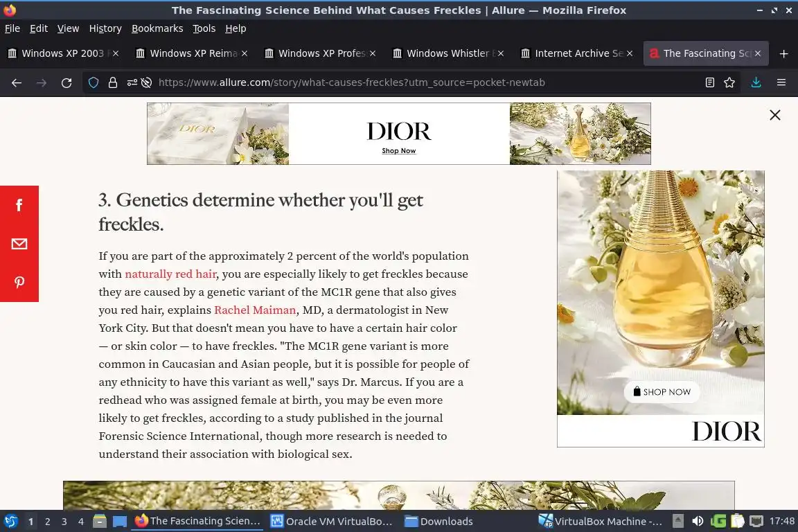Go back to previous page

[17, 82]
